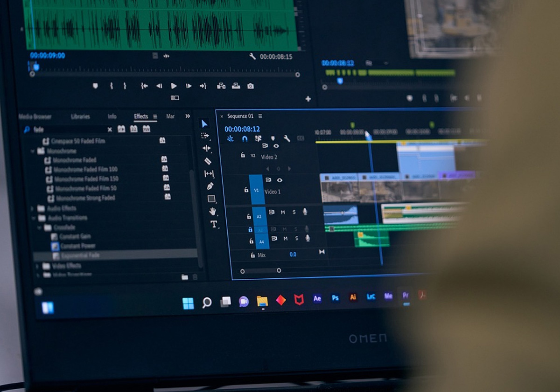Open the Media Browser tab
Viewport: 560px width, 392px height.
click(x=35, y=117)
